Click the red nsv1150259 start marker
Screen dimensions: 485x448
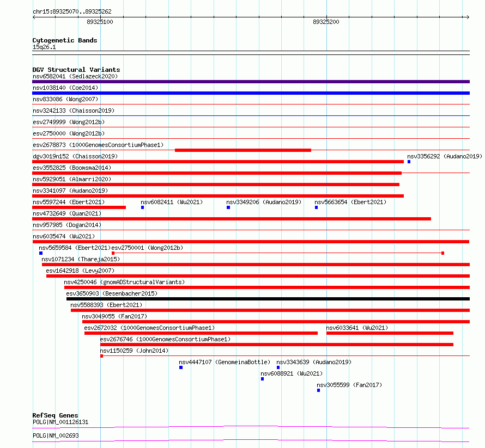click(x=102, y=356)
